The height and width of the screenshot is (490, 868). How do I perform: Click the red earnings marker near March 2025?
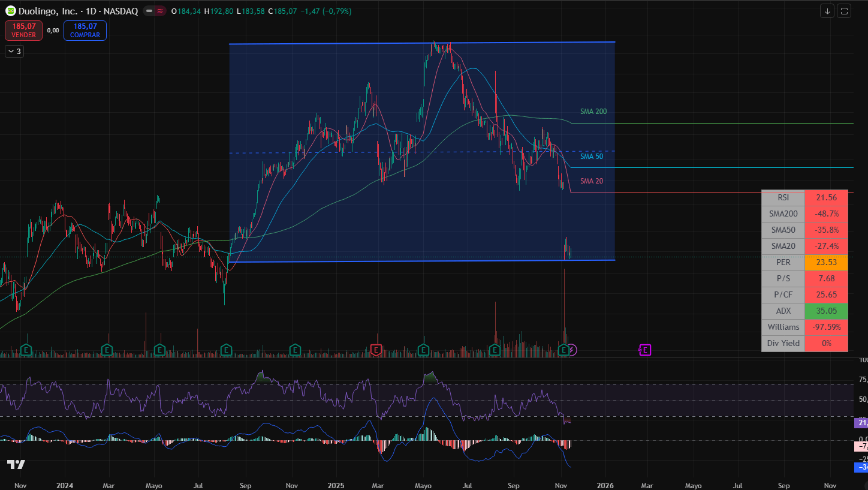point(376,350)
